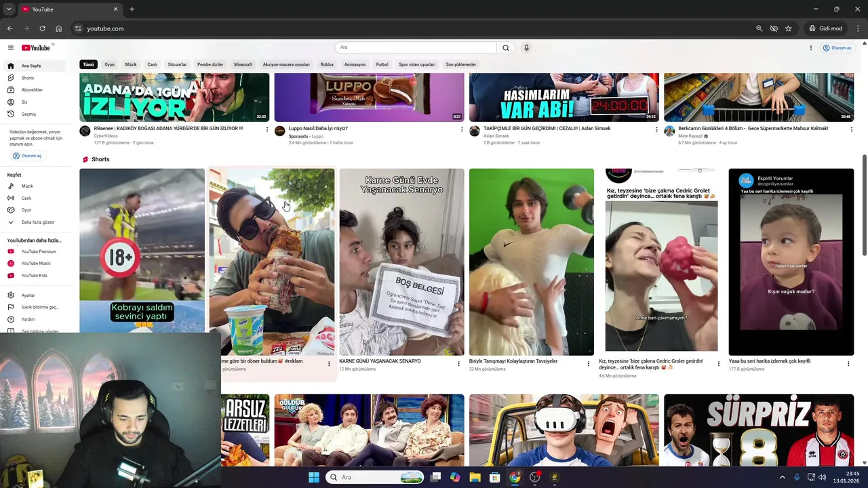Click Oturum aç button in sidebar

[x=27, y=156]
